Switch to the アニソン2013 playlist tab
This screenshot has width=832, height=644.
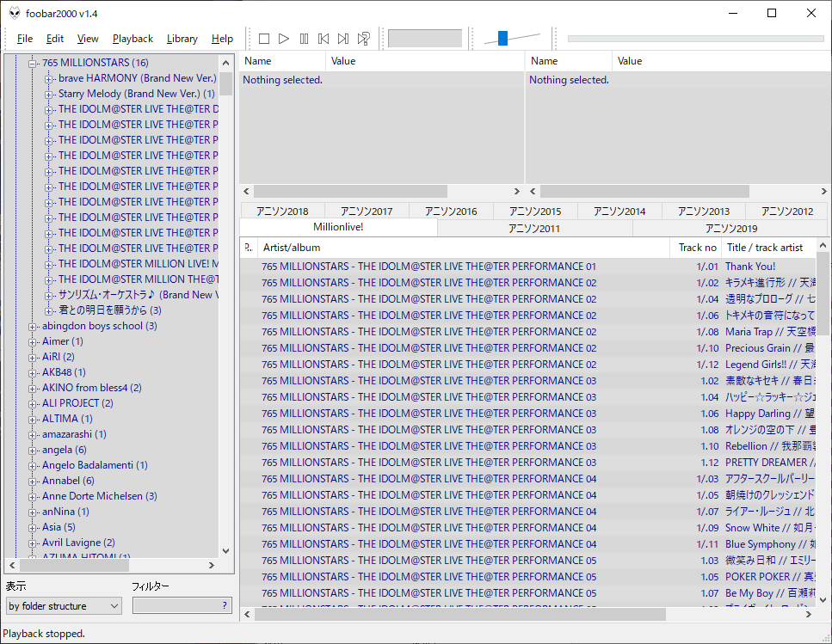pos(704,212)
